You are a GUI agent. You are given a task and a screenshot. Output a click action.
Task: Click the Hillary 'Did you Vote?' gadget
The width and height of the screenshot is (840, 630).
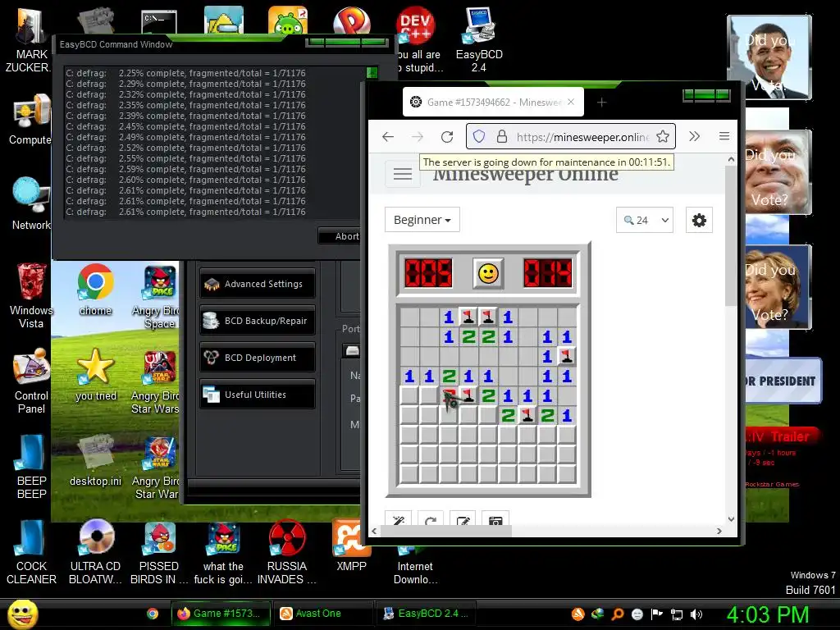(777, 286)
